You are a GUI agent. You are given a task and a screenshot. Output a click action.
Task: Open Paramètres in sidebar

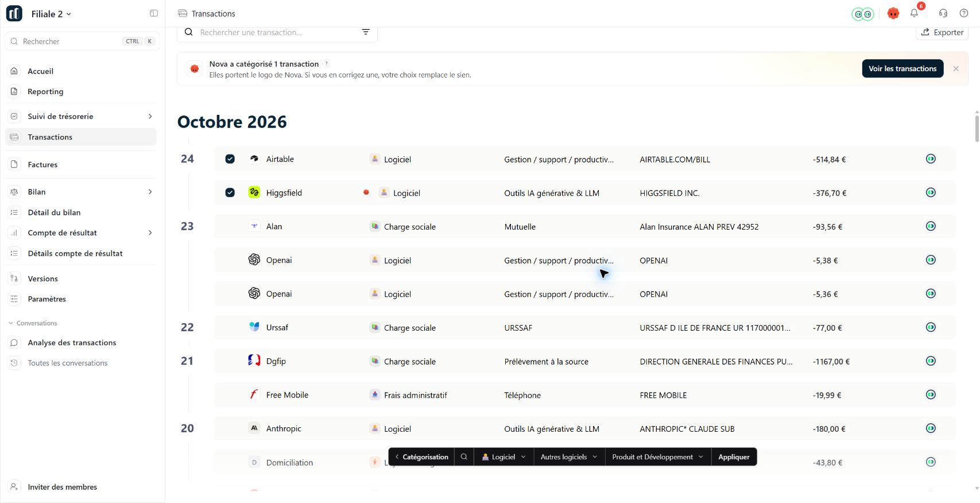tap(80, 299)
